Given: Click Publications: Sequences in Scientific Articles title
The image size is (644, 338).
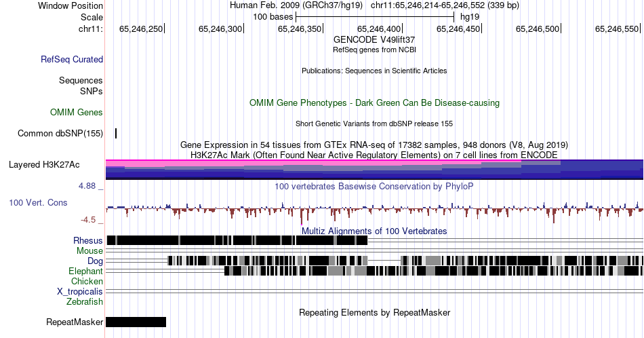Looking at the screenshot, I should point(374,71).
